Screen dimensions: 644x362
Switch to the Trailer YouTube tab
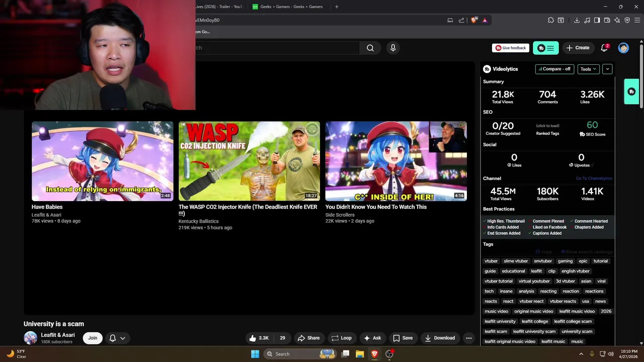219,7
